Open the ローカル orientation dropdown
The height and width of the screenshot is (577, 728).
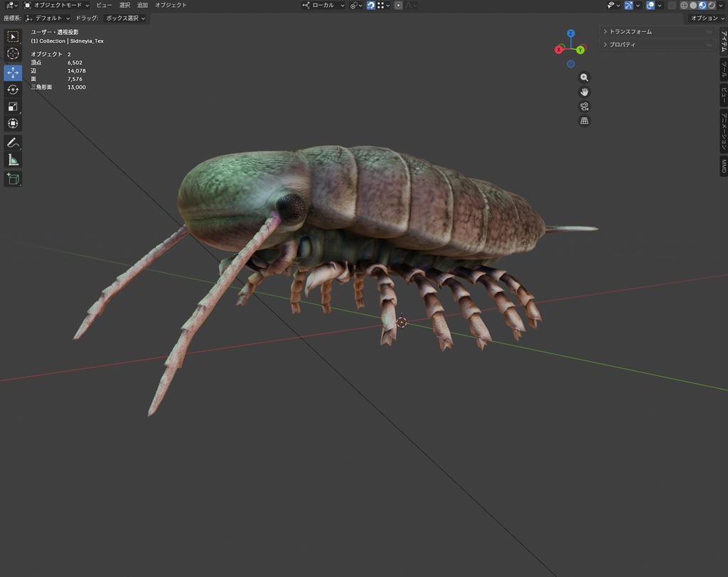pos(323,6)
